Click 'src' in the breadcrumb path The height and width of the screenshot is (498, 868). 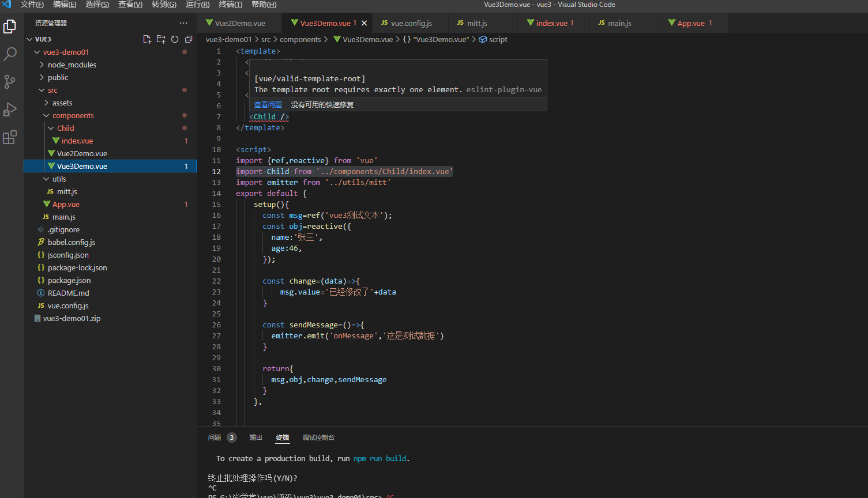pyautogui.click(x=266, y=39)
